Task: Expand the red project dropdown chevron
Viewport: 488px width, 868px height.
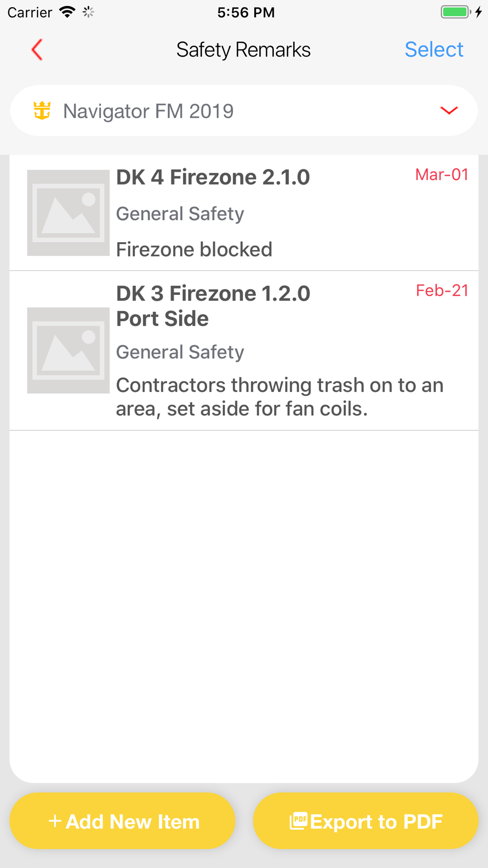Action: [449, 111]
